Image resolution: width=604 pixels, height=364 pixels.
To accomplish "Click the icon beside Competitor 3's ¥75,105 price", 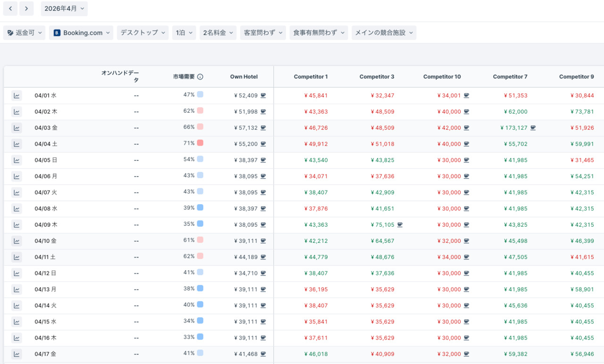I will click(401, 224).
